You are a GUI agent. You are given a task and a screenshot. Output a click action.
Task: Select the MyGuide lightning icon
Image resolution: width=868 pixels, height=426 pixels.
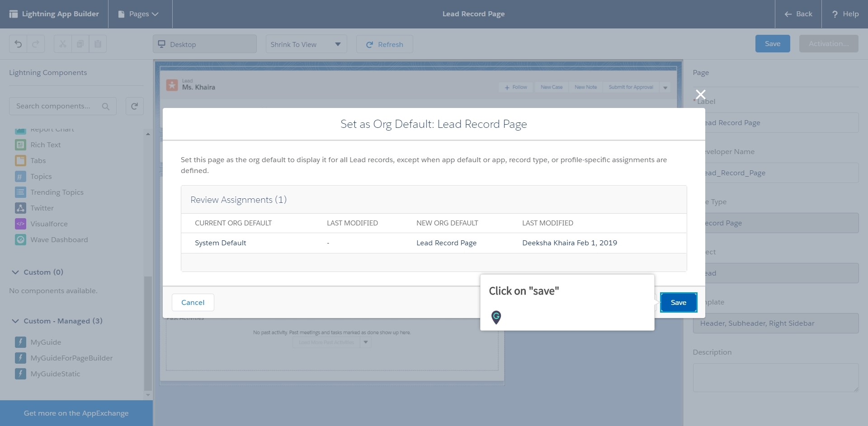coord(20,342)
